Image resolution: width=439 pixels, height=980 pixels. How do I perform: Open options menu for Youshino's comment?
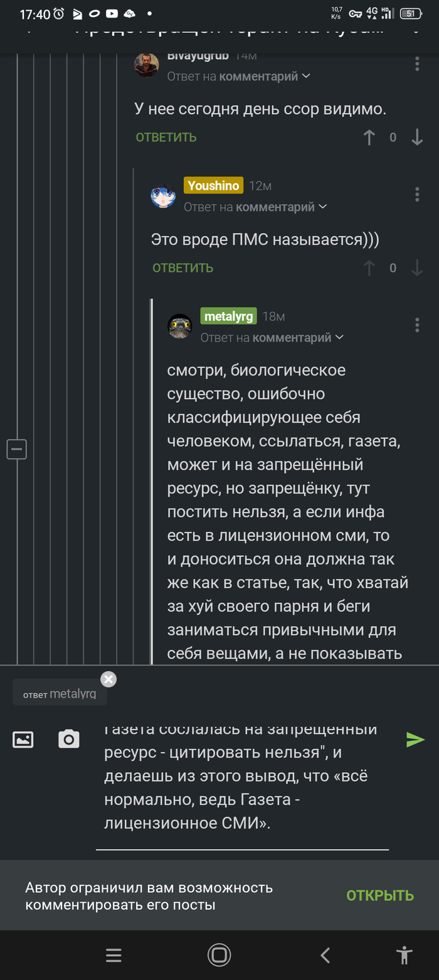[x=417, y=195]
